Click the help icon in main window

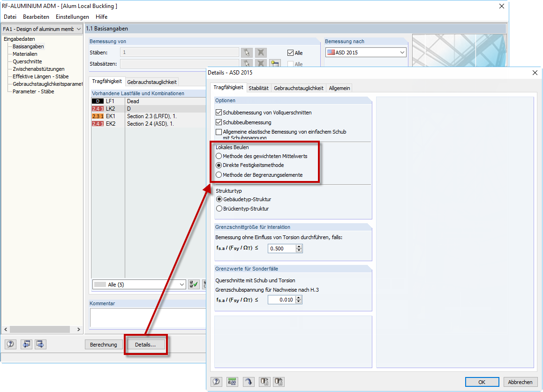10,344
